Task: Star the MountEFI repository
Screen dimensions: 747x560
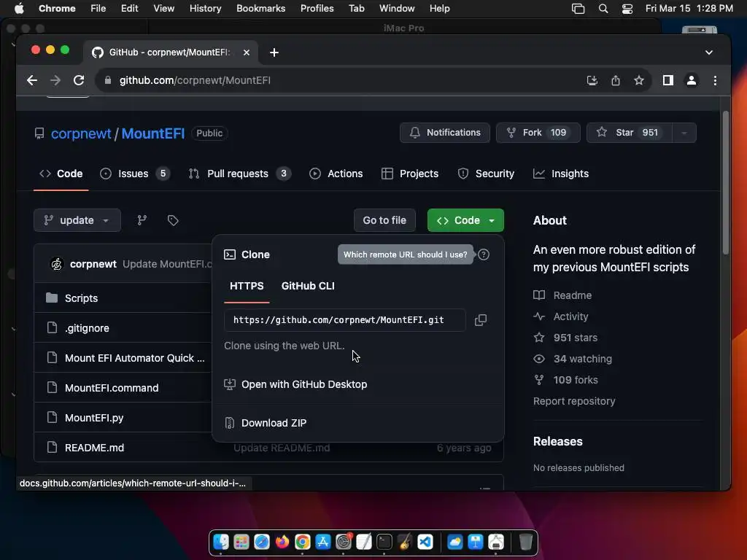Action: (630, 133)
